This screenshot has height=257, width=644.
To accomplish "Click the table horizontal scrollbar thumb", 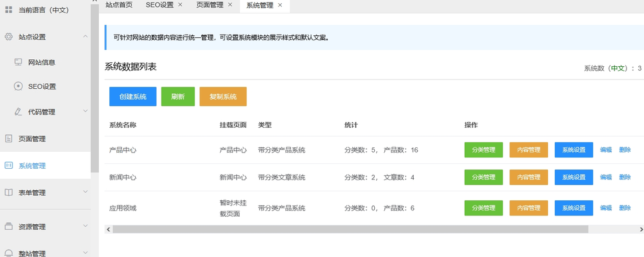I will click(x=350, y=229).
